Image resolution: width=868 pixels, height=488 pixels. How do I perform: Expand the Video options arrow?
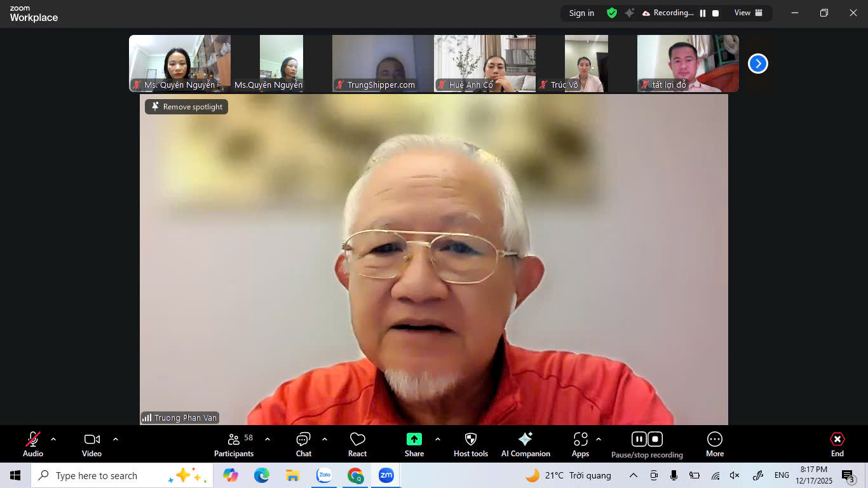click(116, 439)
